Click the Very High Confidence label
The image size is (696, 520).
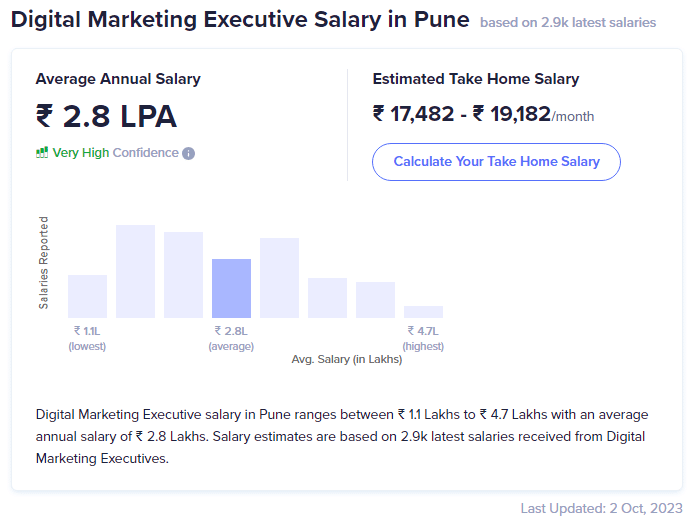tap(115, 153)
